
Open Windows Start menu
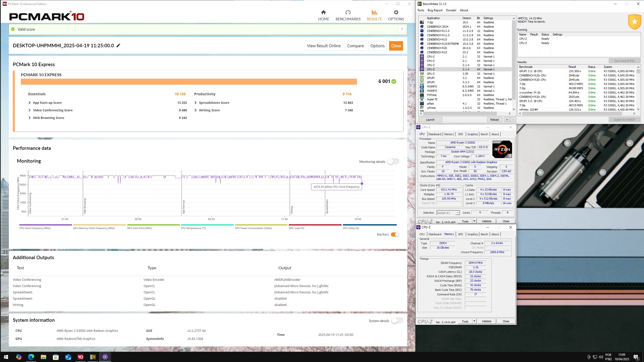6,357
